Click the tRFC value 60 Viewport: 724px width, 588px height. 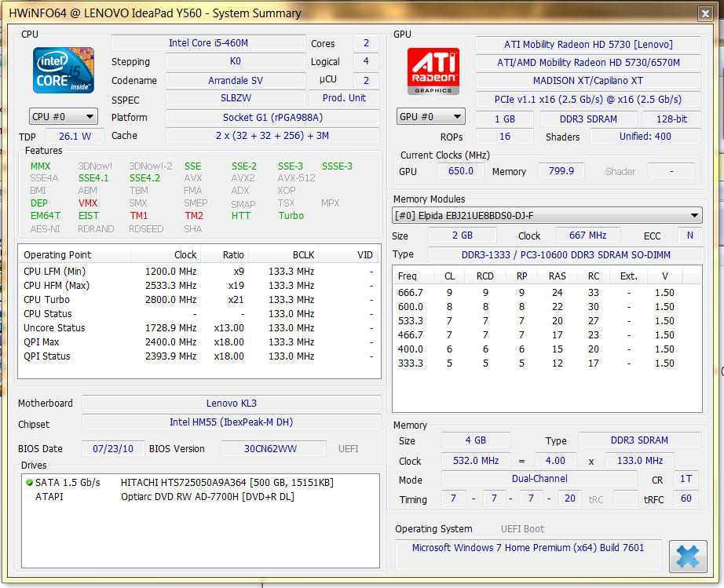[x=686, y=499]
